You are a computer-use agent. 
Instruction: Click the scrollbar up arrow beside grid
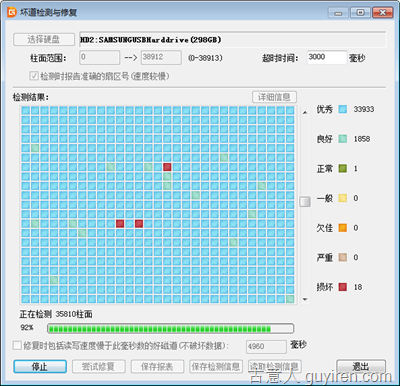pos(305,113)
